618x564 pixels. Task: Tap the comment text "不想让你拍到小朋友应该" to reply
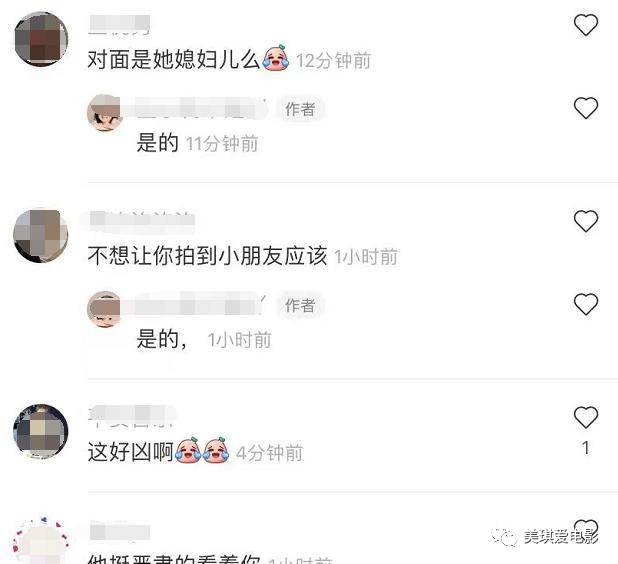207,256
